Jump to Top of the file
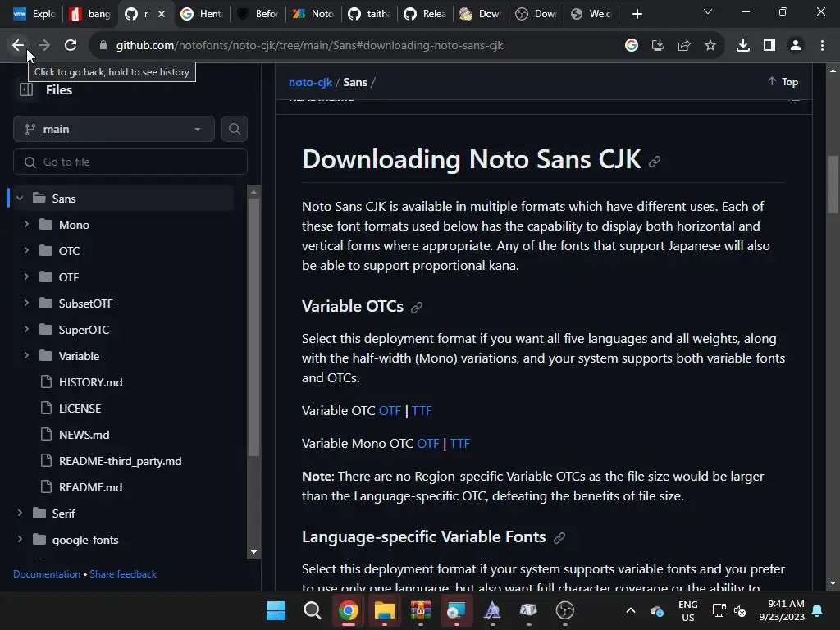 coord(783,82)
